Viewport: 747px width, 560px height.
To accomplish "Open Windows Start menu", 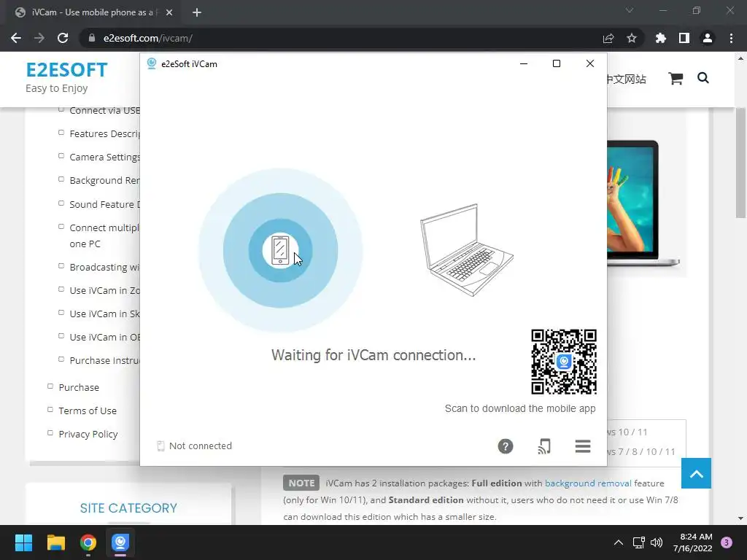I will coord(23,542).
